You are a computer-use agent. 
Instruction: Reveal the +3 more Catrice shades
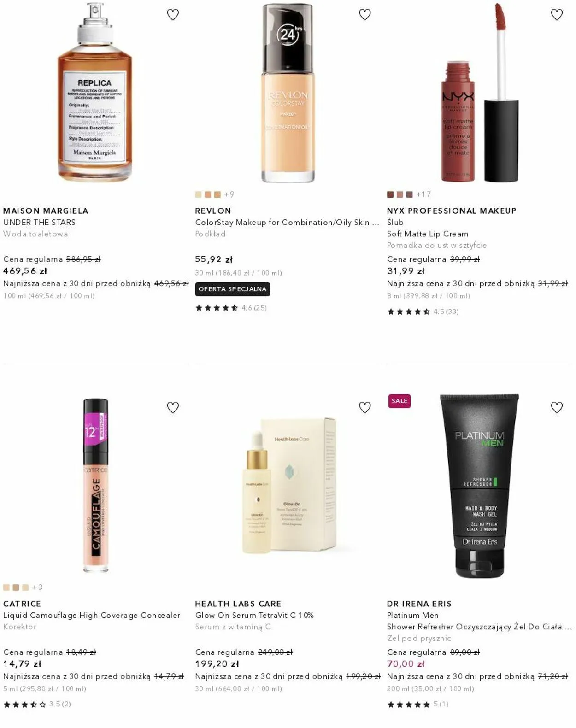[37, 587]
